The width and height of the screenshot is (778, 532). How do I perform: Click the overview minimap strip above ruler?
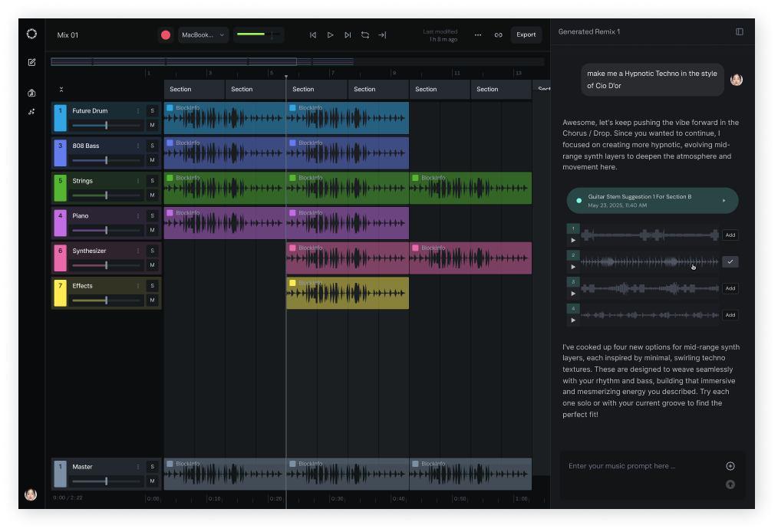(x=298, y=62)
